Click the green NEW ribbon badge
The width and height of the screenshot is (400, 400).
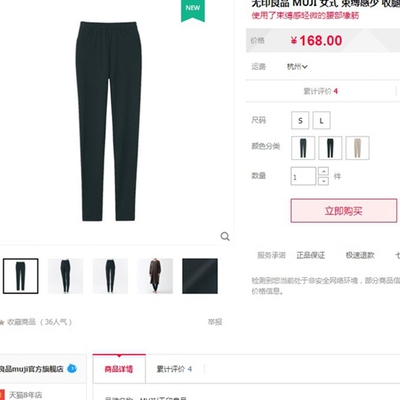point(193,10)
